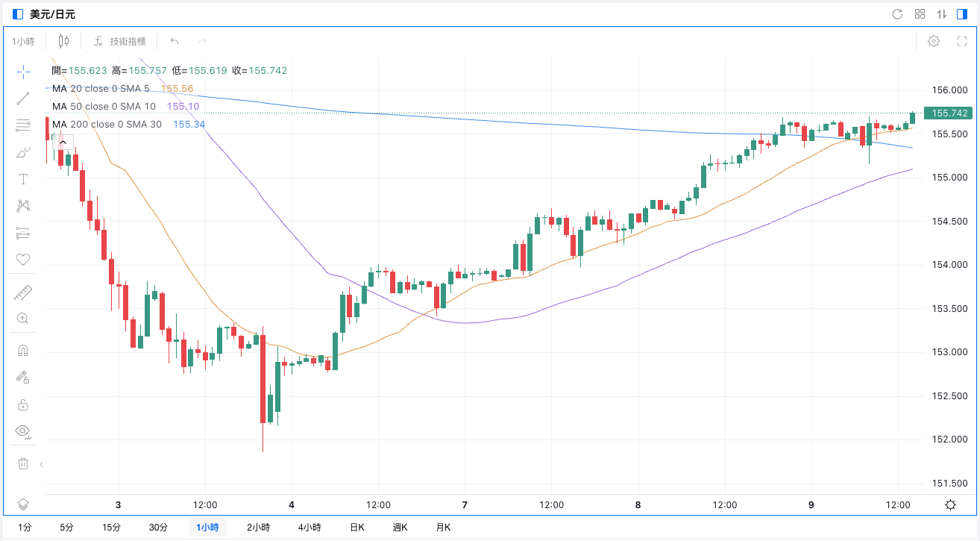This screenshot has width=980, height=541.
Task: Open the ruler measurement tool
Action: 23,293
